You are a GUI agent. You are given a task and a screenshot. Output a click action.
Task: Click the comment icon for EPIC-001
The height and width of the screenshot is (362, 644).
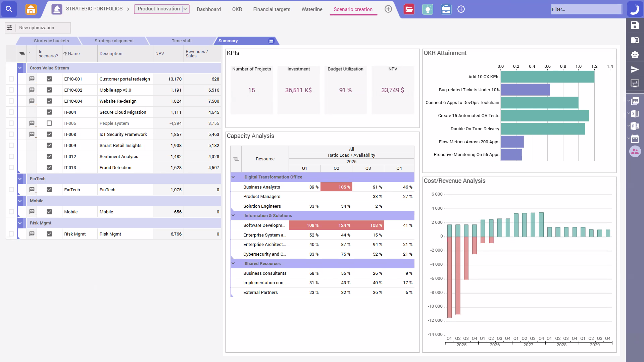tap(32, 79)
